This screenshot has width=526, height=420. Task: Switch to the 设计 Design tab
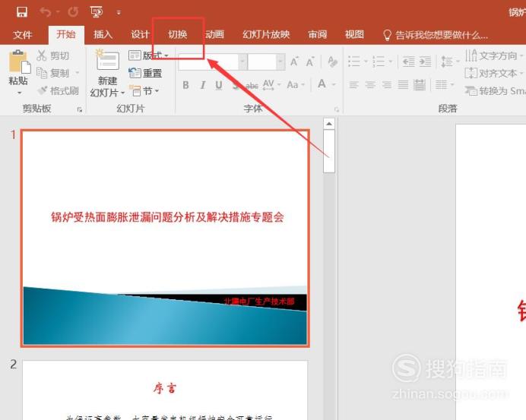tap(140, 34)
